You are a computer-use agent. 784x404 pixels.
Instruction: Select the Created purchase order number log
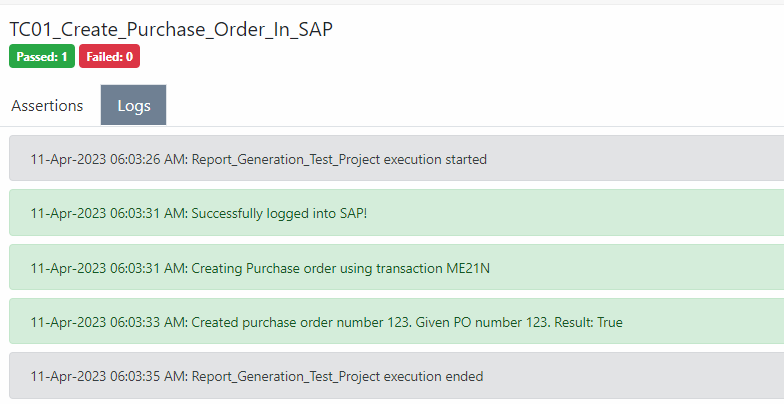(x=396, y=321)
